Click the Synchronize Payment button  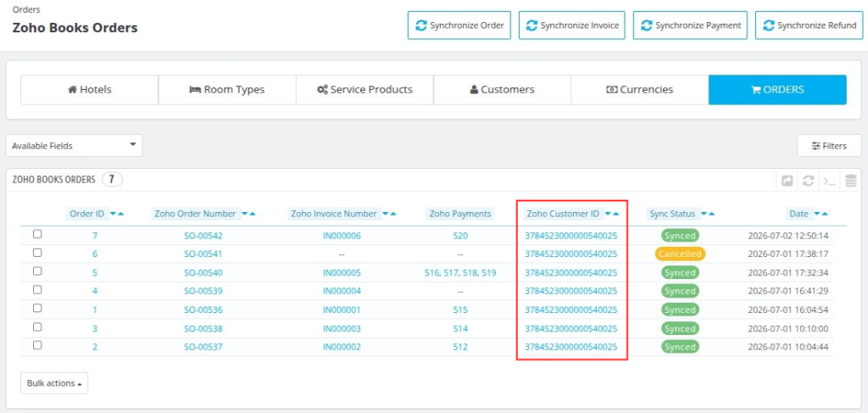pos(690,25)
